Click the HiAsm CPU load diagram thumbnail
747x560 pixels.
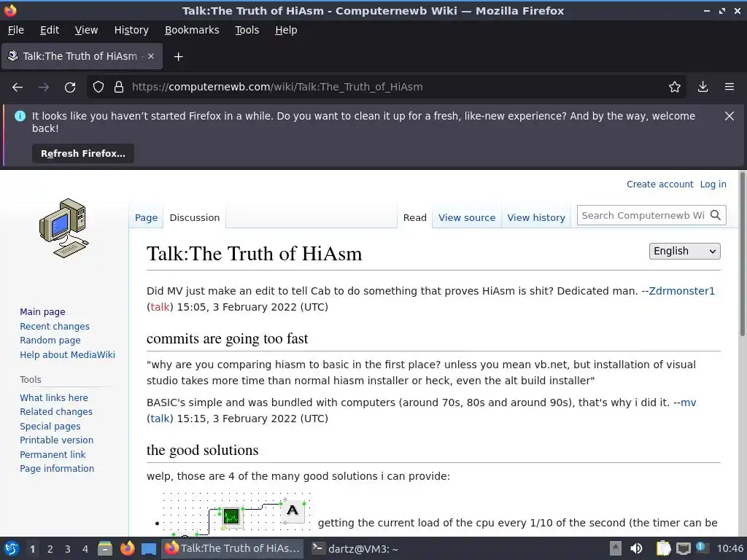[x=236, y=514]
